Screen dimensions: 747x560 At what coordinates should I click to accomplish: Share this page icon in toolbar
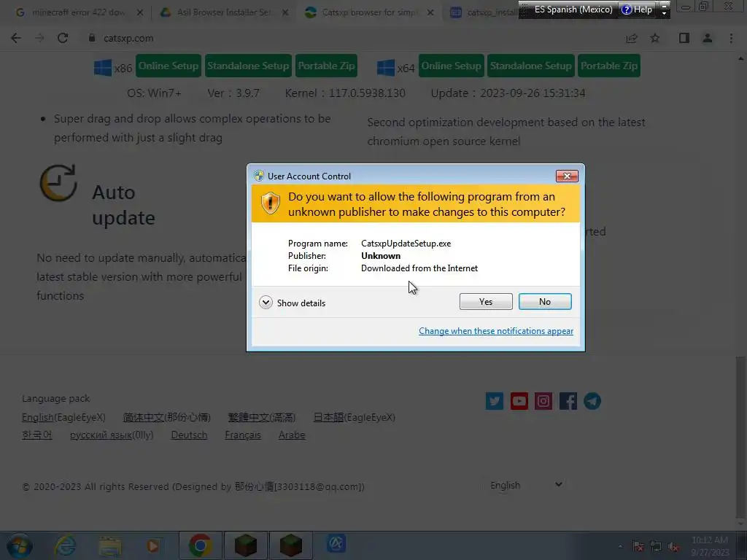tap(632, 38)
